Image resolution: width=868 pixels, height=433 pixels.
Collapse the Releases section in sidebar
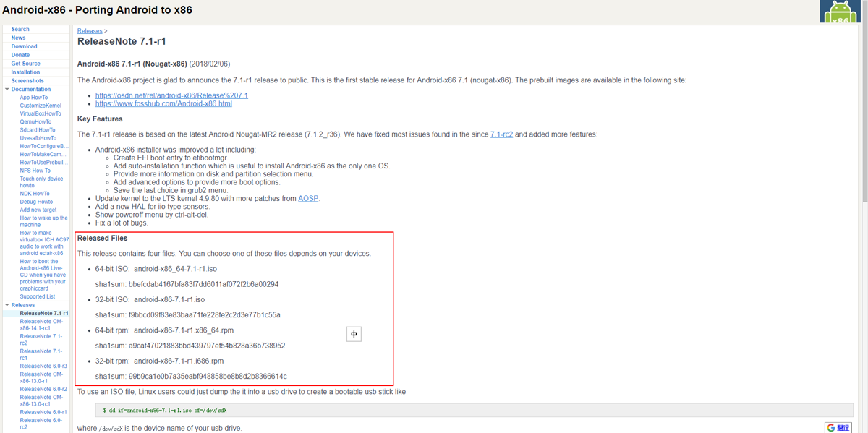(x=7, y=305)
